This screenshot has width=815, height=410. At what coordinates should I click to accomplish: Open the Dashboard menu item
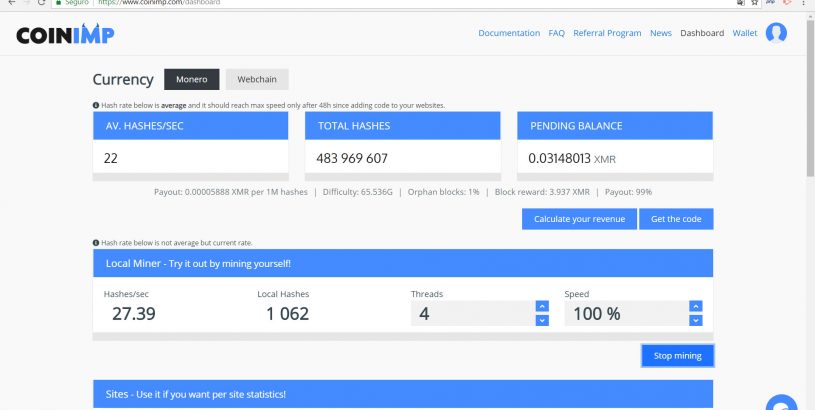click(x=702, y=33)
